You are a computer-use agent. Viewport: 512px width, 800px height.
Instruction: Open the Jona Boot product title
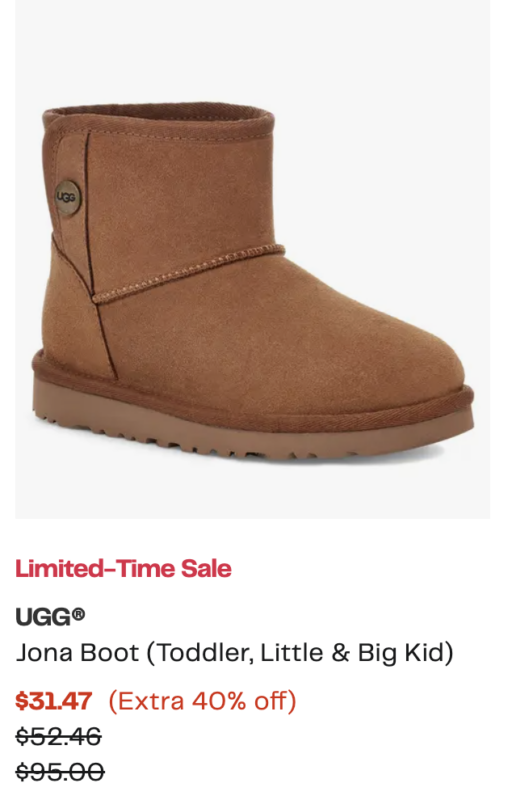235,653
